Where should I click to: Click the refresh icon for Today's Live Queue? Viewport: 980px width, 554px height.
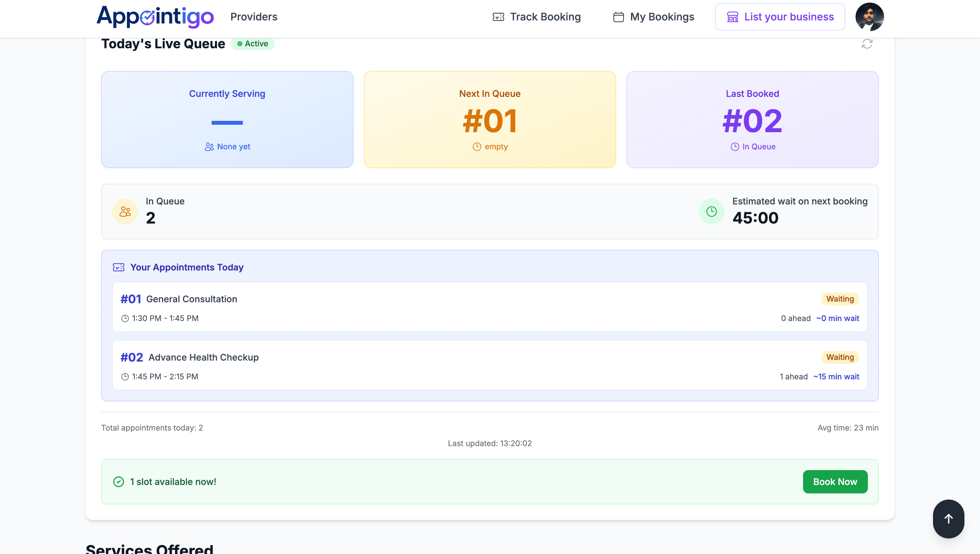(x=868, y=44)
